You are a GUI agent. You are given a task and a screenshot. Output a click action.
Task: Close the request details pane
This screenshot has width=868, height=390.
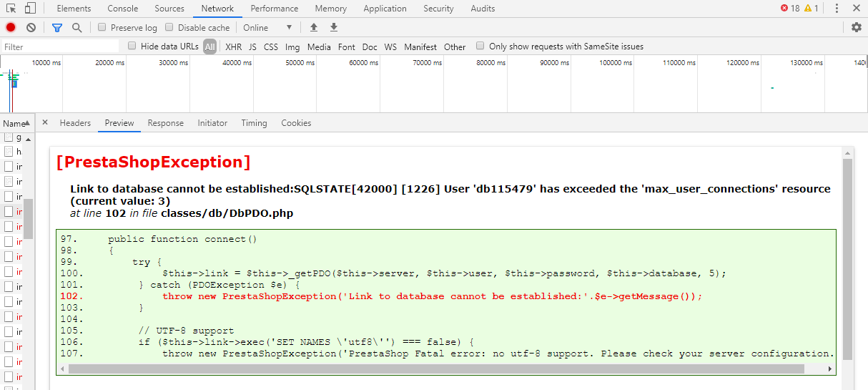tap(45, 122)
